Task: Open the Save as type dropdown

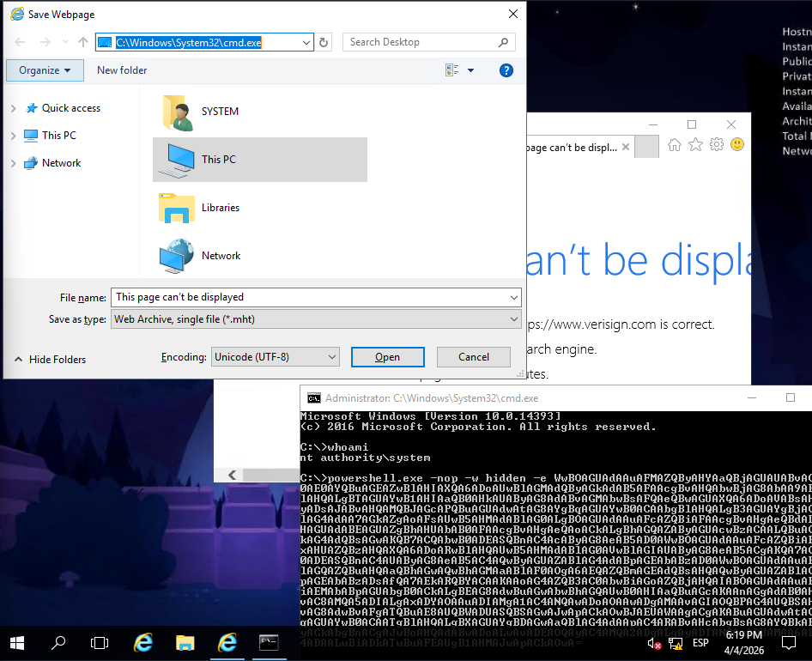Action: 315,319
